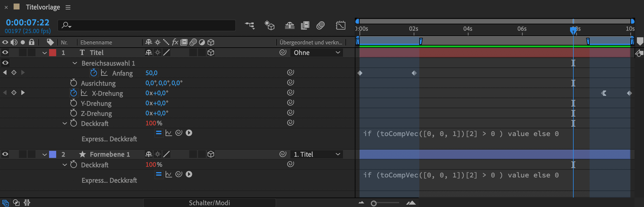
Task: Click timeline zoom slider handle
Action: (x=374, y=203)
